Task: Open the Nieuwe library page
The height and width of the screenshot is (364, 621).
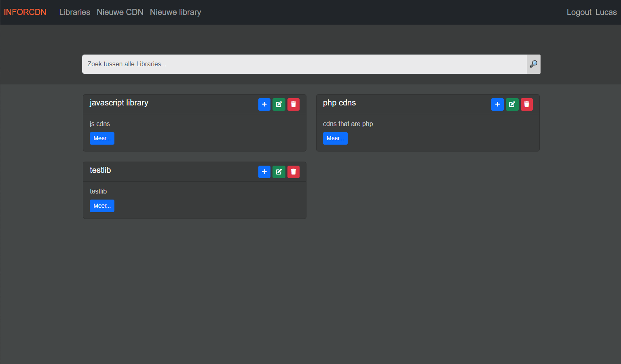Action: point(175,12)
